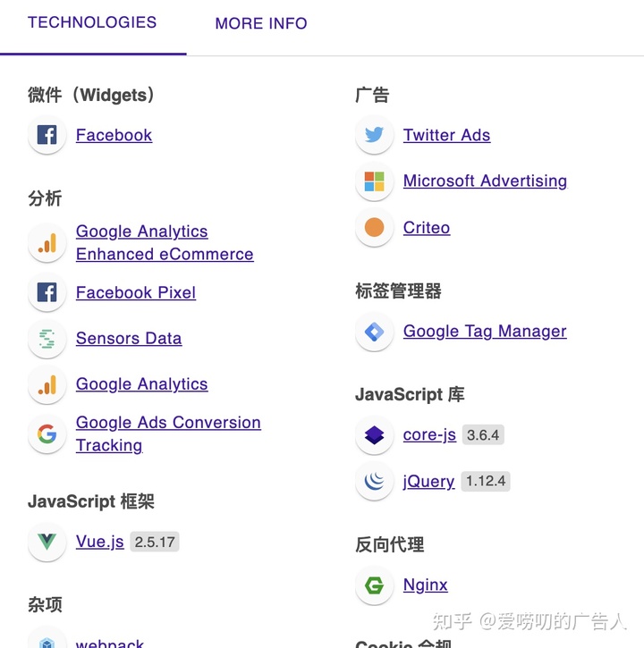The height and width of the screenshot is (648, 644).
Task: Select the TECHNOLOGIES tab
Action: pyautogui.click(x=92, y=22)
